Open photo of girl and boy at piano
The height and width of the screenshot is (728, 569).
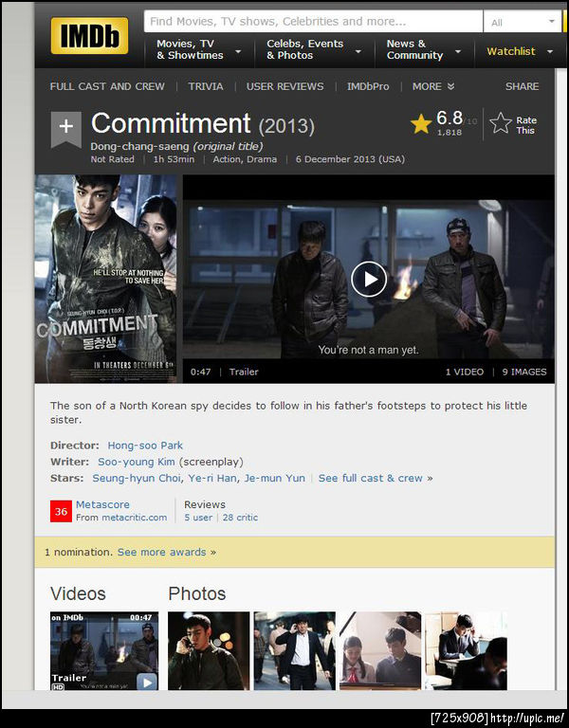(380, 650)
